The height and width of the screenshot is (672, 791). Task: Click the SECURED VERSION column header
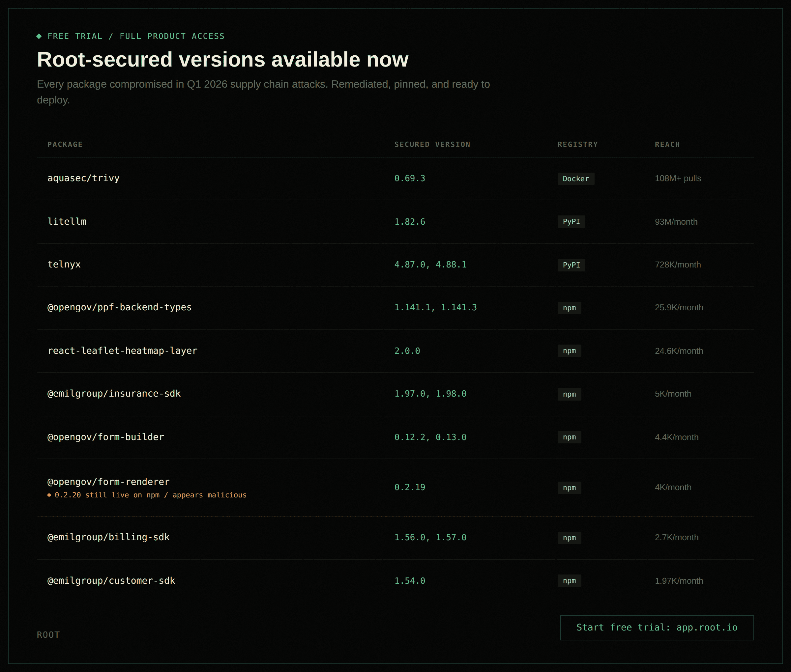point(432,144)
